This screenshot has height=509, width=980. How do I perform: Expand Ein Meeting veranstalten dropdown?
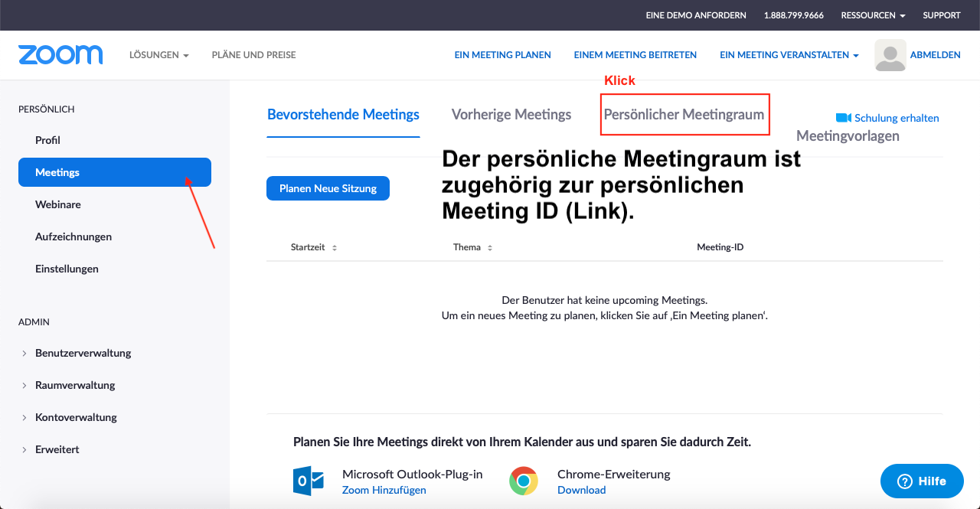pos(789,55)
